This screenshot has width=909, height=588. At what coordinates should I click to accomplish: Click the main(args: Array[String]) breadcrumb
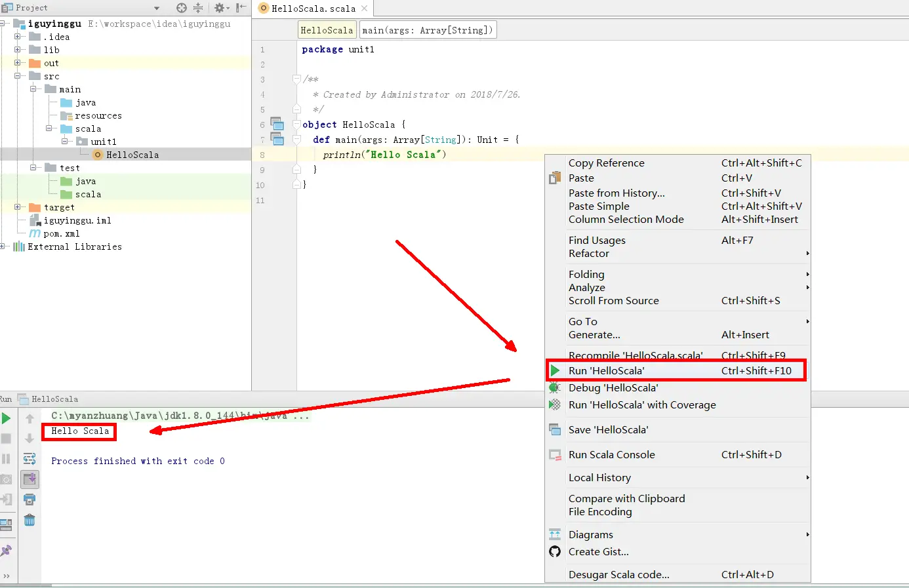coord(428,30)
